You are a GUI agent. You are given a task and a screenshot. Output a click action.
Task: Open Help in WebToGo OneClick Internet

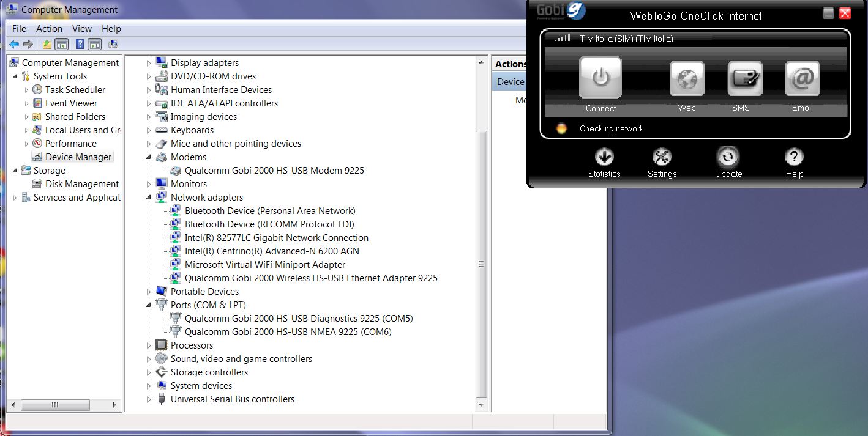pos(794,157)
